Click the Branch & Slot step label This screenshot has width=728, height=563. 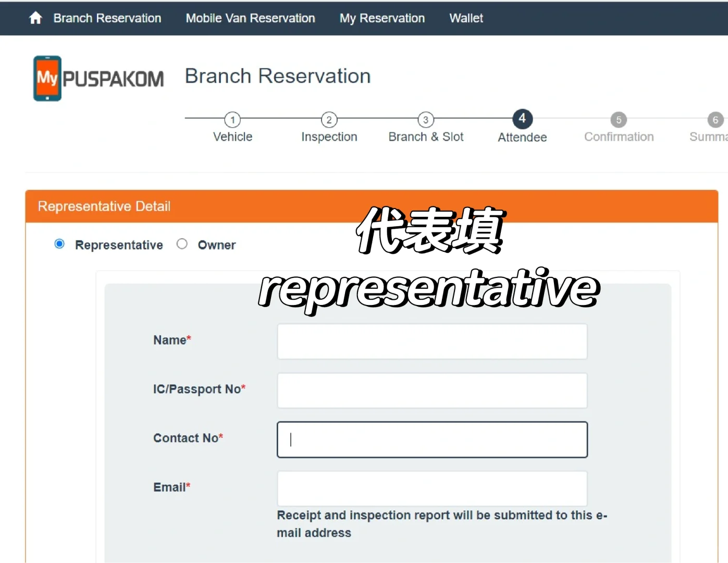pos(426,137)
